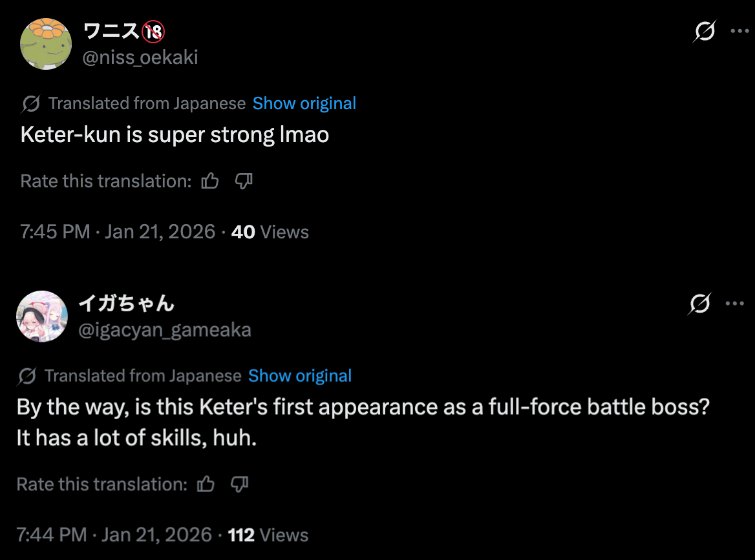The image size is (755, 560).
Task: Visit the @niss_oekaki handle
Action: 140,57
